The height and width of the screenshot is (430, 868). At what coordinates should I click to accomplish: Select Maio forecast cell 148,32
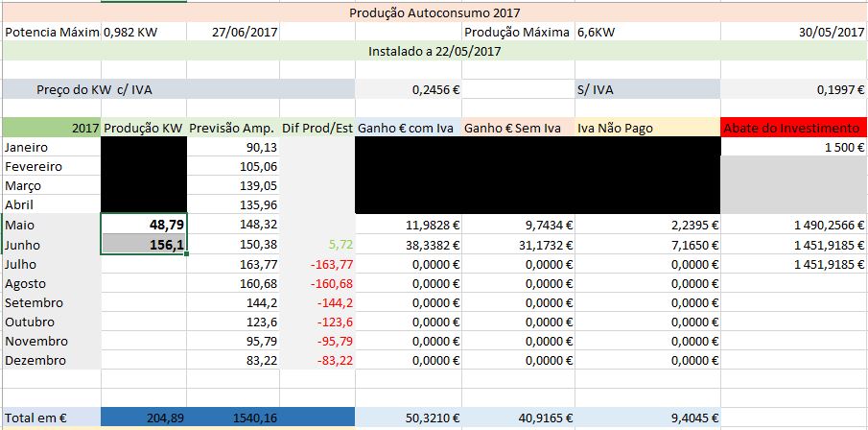[233, 225]
